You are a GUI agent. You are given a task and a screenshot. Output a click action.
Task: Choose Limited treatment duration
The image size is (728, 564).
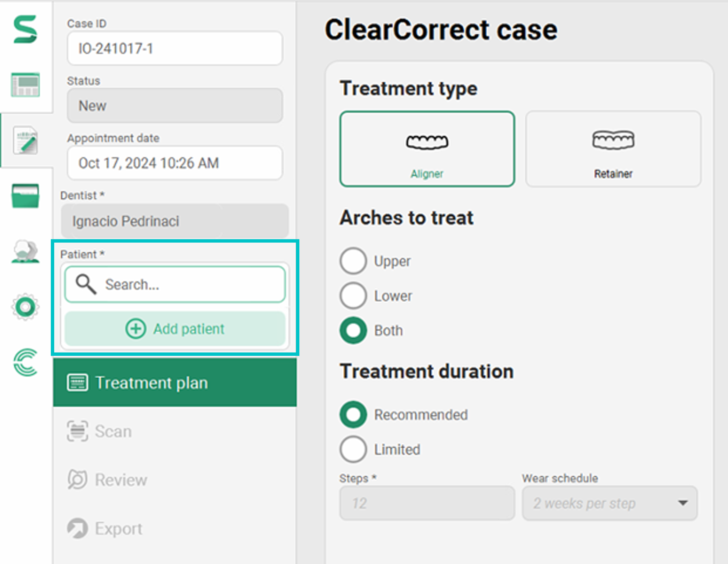coord(353,449)
